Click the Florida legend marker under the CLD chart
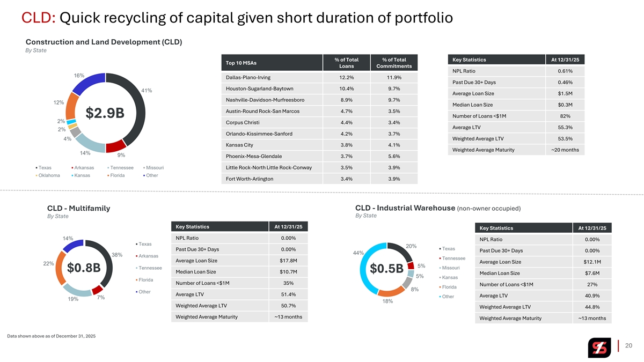Viewport: 644px width, 362px height. [108, 175]
